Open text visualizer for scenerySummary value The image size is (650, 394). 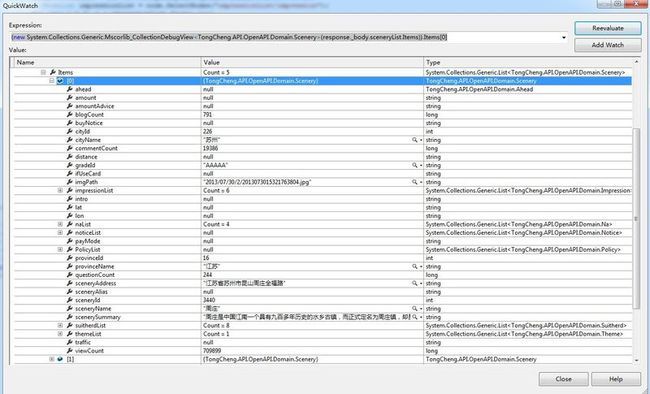(x=414, y=317)
